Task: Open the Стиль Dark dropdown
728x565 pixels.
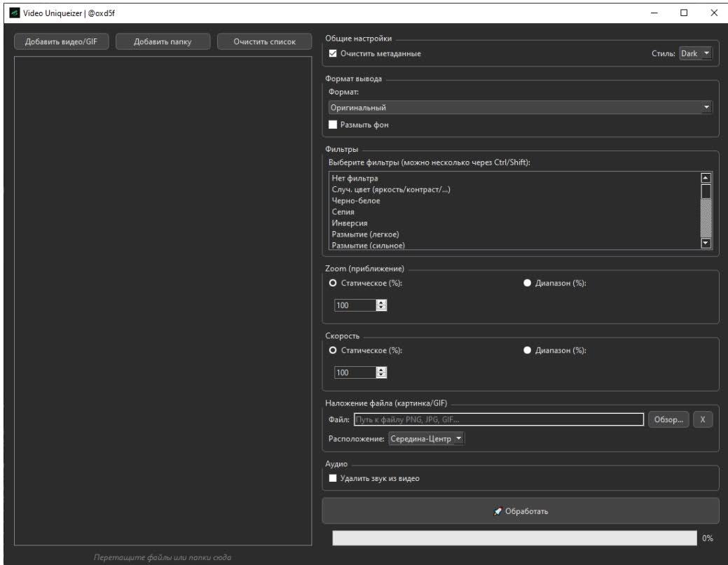Action: coord(695,54)
